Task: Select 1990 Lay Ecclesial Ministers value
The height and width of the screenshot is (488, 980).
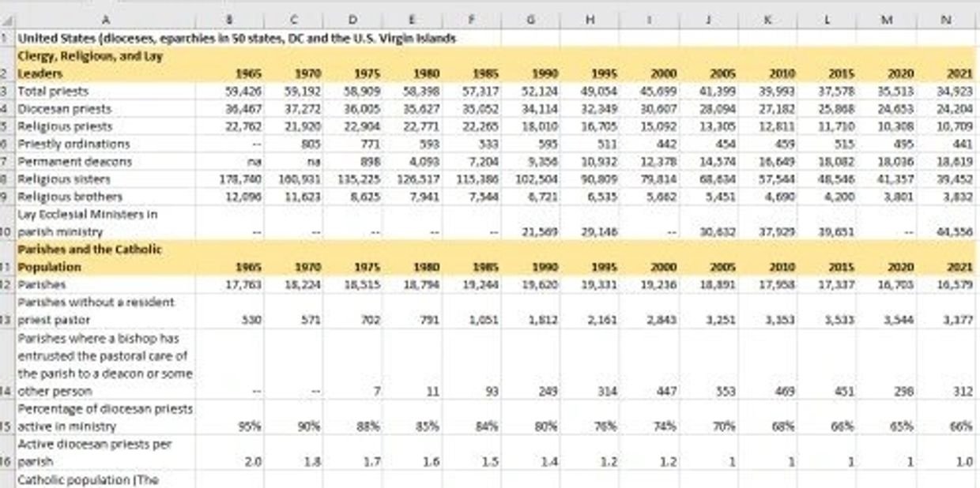Action: (x=530, y=232)
